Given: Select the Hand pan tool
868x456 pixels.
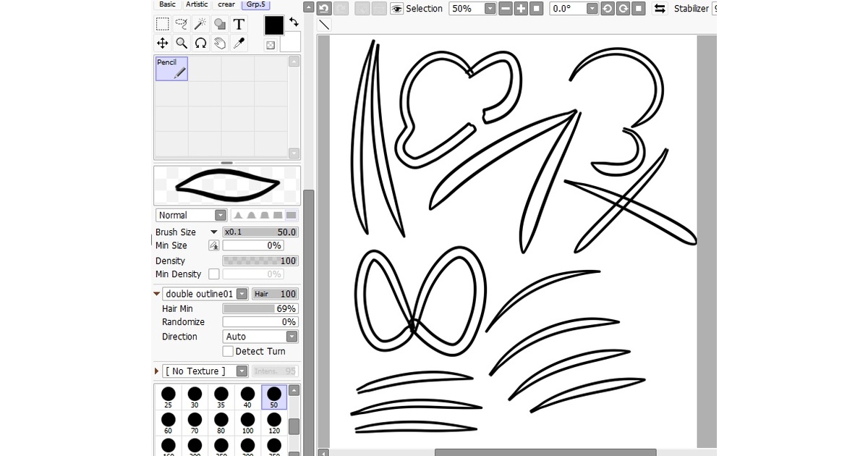Looking at the screenshot, I should click(x=220, y=43).
